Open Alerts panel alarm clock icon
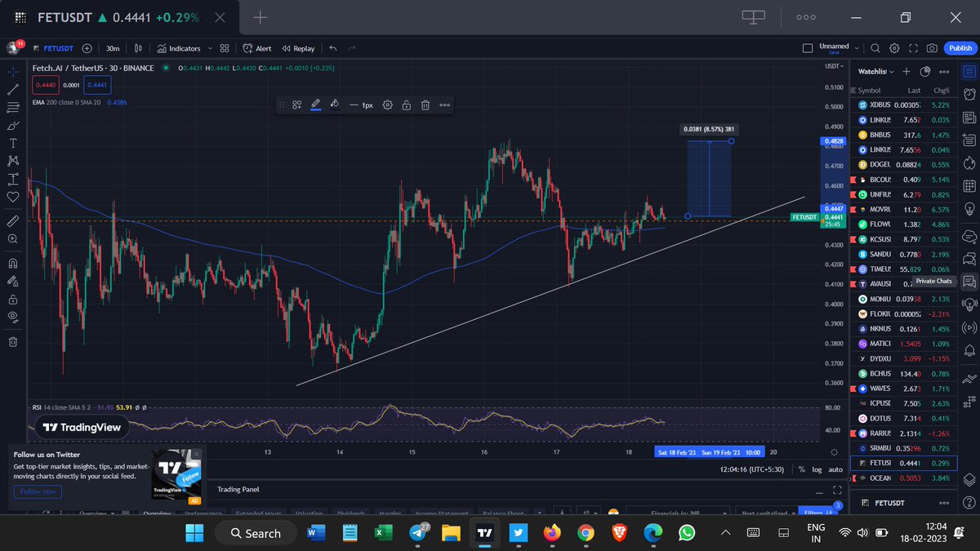Viewport: 980px width, 551px height. point(969,95)
